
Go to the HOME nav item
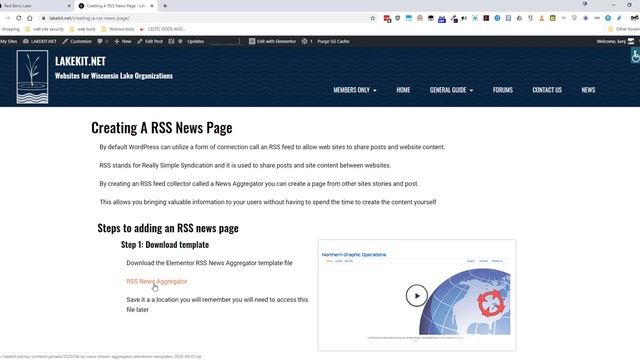[403, 90]
